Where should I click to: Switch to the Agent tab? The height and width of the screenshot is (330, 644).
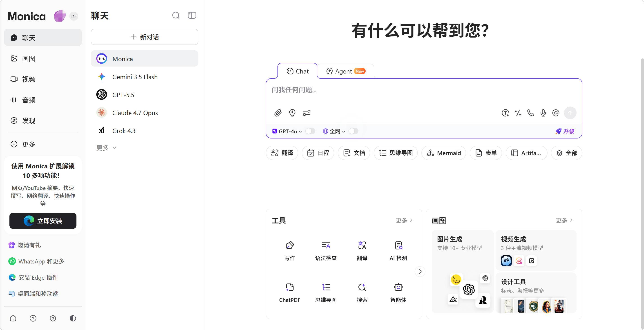tap(346, 71)
